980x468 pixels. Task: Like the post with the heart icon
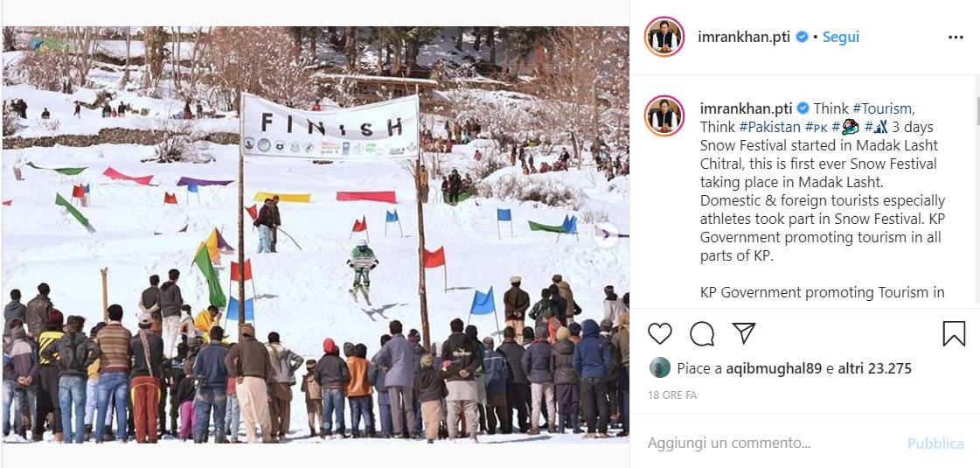(659, 333)
